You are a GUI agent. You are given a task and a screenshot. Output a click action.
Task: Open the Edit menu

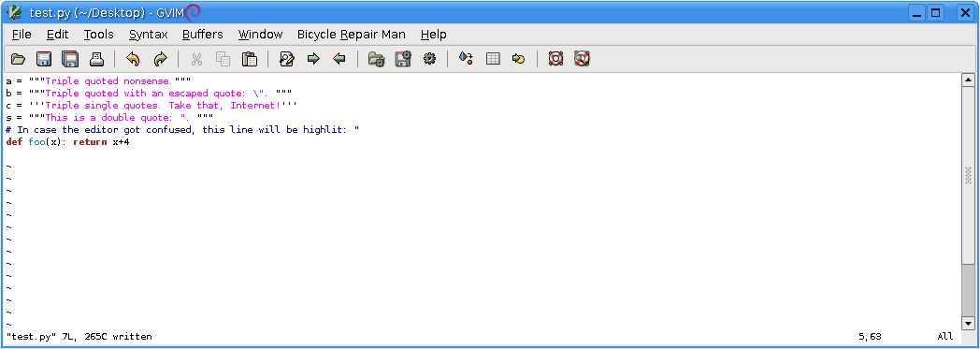(57, 35)
